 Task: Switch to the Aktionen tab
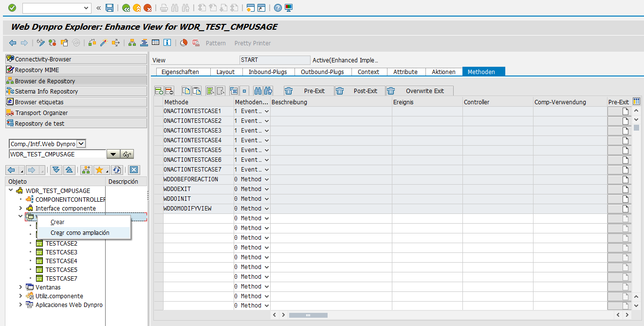pos(443,72)
